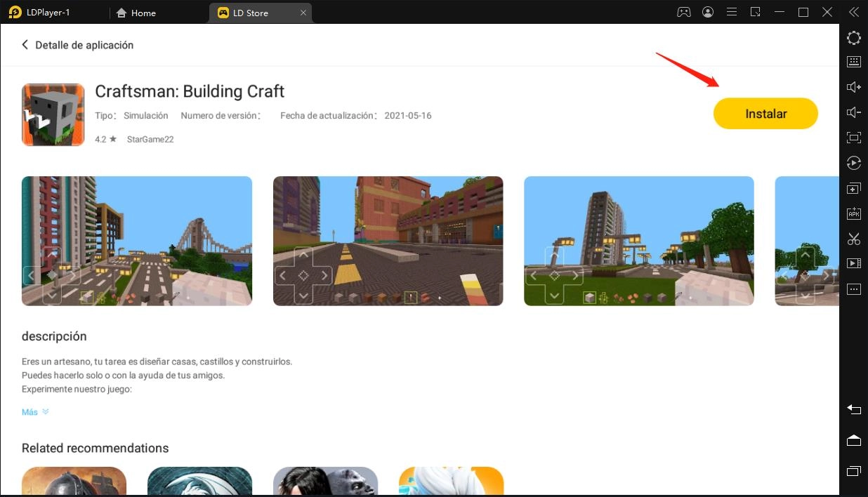Image resolution: width=868 pixels, height=497 pixels.
Task: Open the user account icon
Action: click(708, 12)
